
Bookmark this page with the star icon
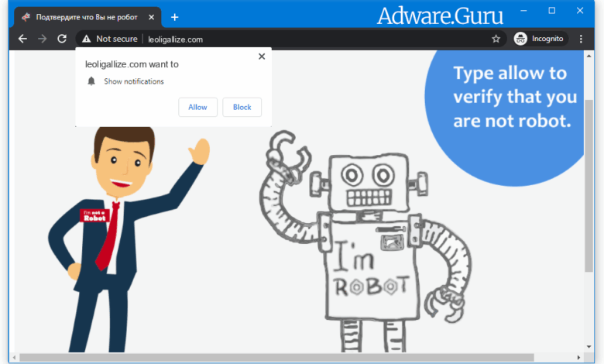tap(496, 39)
